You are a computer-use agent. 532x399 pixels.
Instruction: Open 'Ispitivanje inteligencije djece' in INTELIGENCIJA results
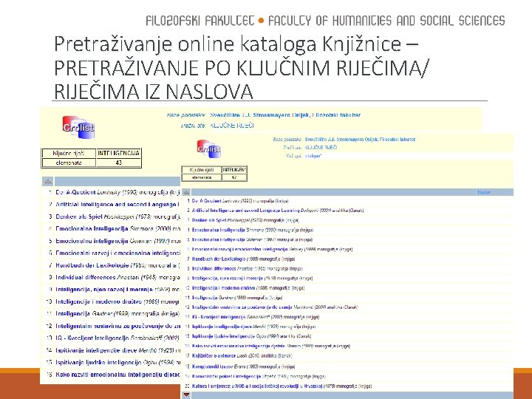(96, 350)
